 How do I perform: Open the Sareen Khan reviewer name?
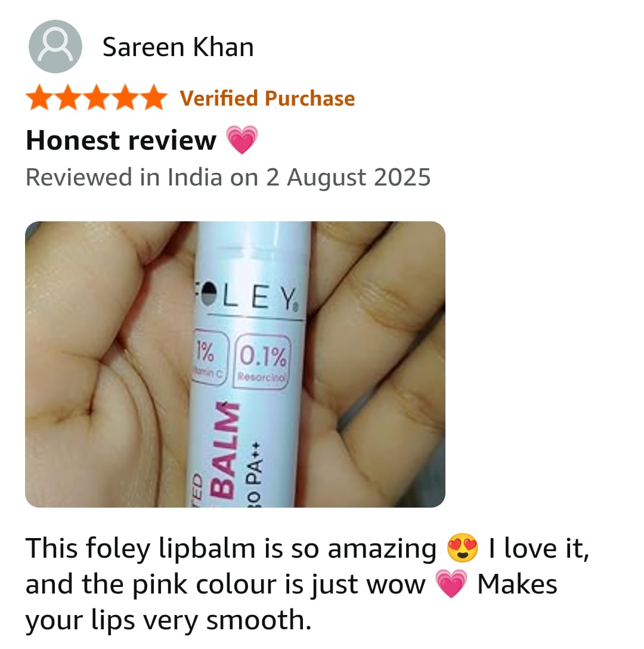click(x=178, y=47)
